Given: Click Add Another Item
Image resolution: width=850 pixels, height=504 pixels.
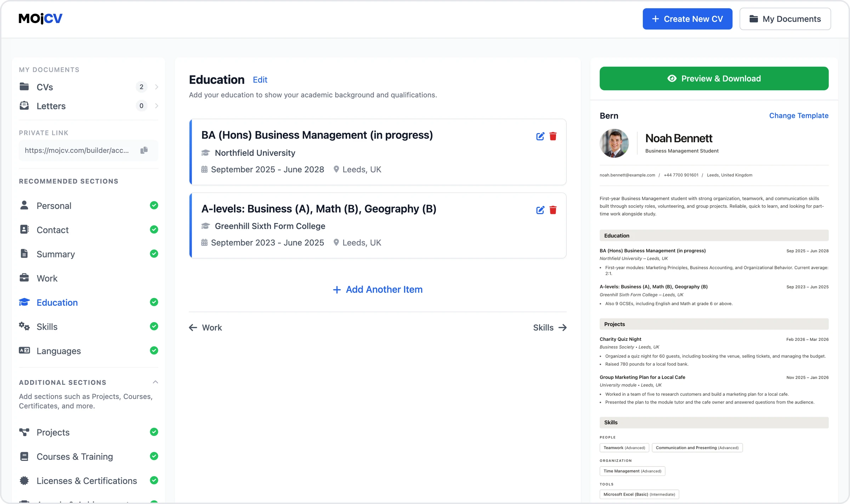Looking at the screenshot, I should click(378, 290).
